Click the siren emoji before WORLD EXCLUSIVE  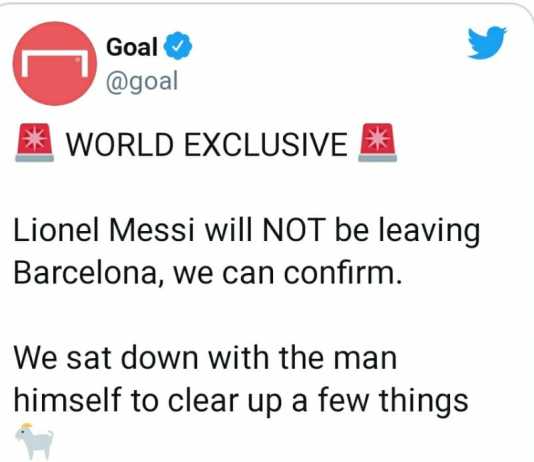34,142
